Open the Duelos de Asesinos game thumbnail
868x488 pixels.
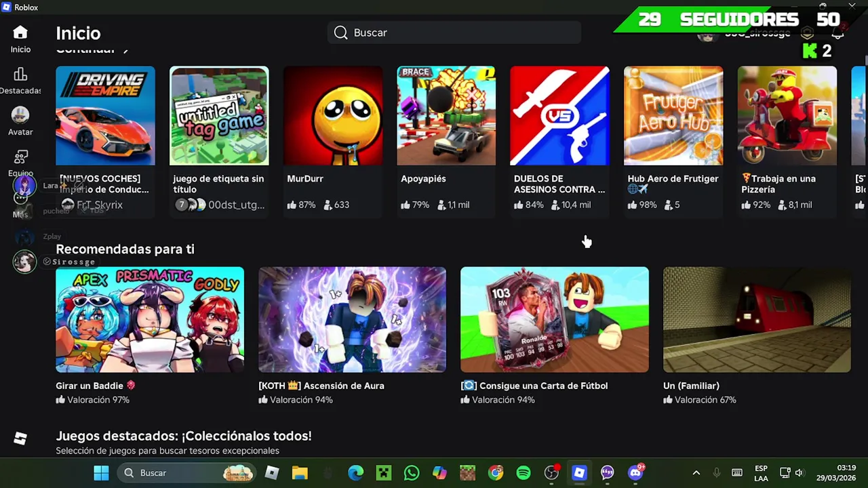pos(559,116)
